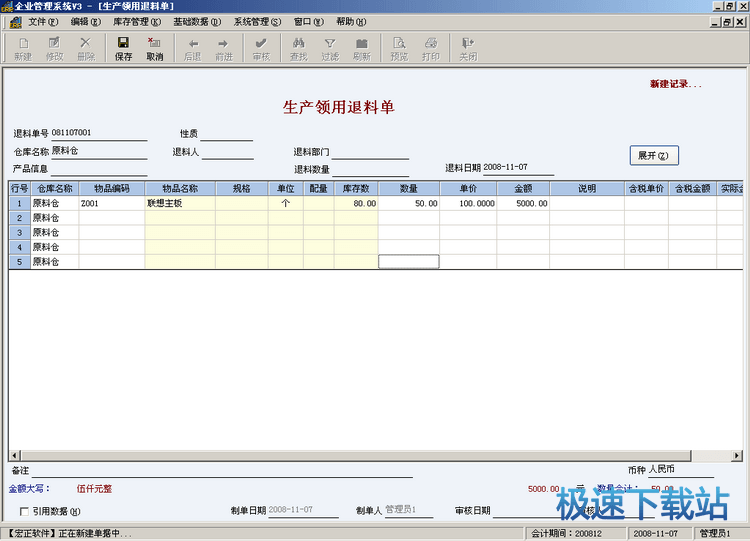Click the 关闭 (Close) toolbar icon

pyautogui.click(x=468, y=48)
